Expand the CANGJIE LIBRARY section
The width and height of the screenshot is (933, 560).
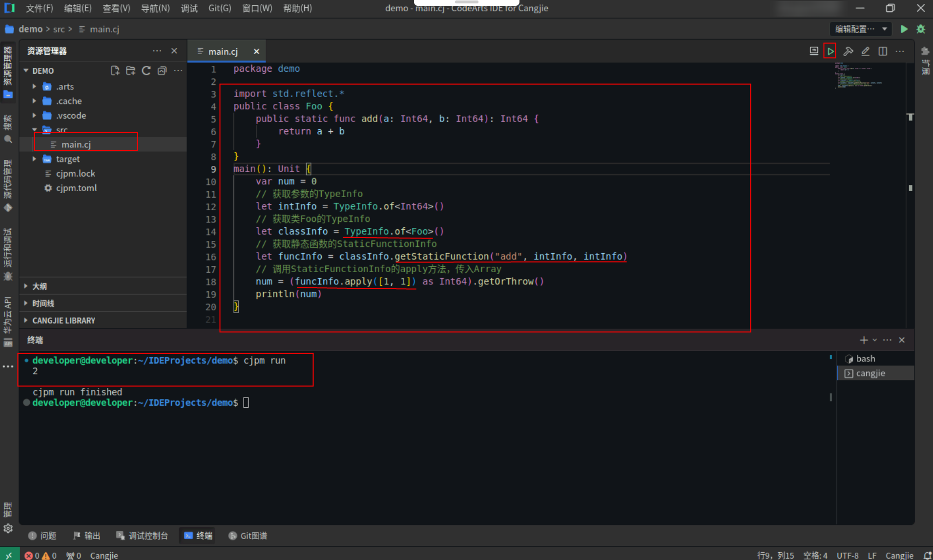(103, 320)
